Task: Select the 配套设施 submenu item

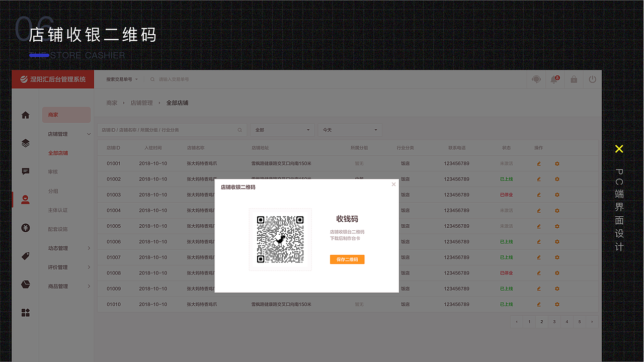Action: 58,229
